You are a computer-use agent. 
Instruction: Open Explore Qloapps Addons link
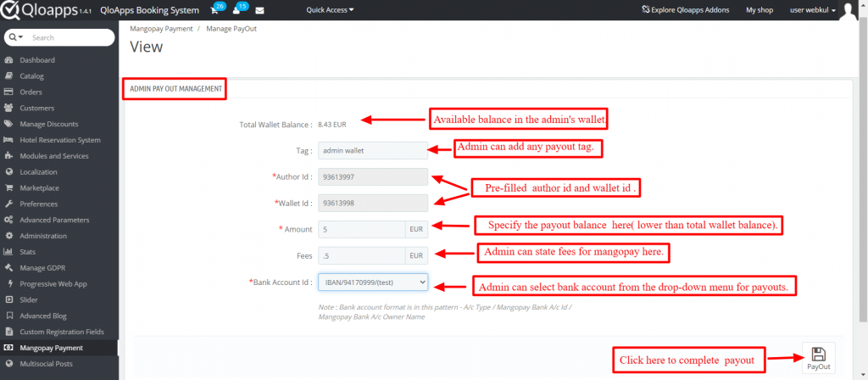pos(685,10)
